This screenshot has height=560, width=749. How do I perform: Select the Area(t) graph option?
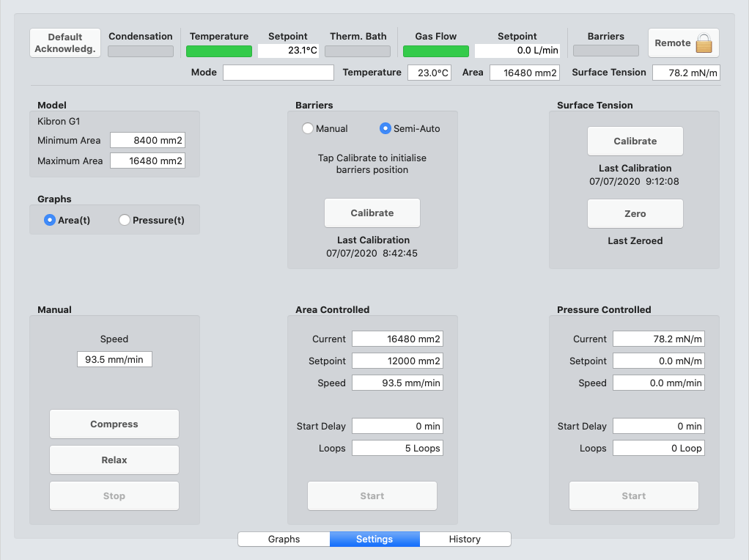[x=50, y=220]
